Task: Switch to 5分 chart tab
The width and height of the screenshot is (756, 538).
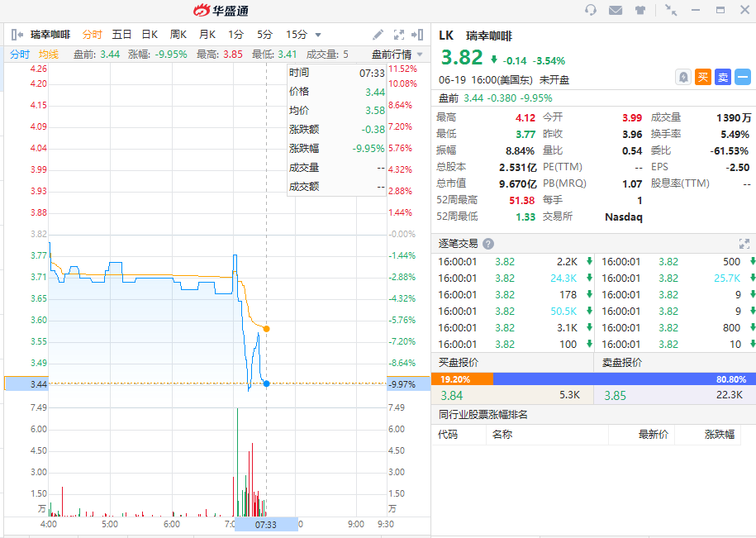Action: (x=264, y=35)
